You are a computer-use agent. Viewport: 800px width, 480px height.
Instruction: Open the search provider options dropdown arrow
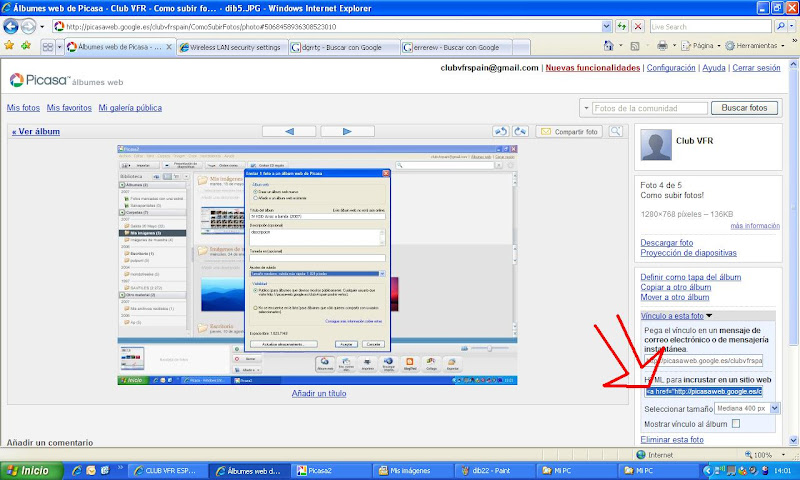coord(792,27)
